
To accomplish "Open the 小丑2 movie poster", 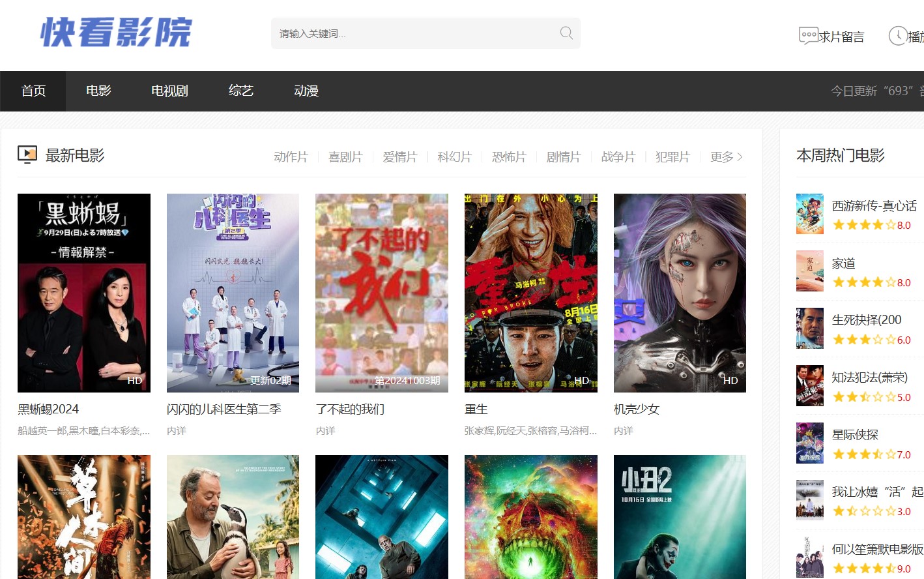I will [680, 517].
